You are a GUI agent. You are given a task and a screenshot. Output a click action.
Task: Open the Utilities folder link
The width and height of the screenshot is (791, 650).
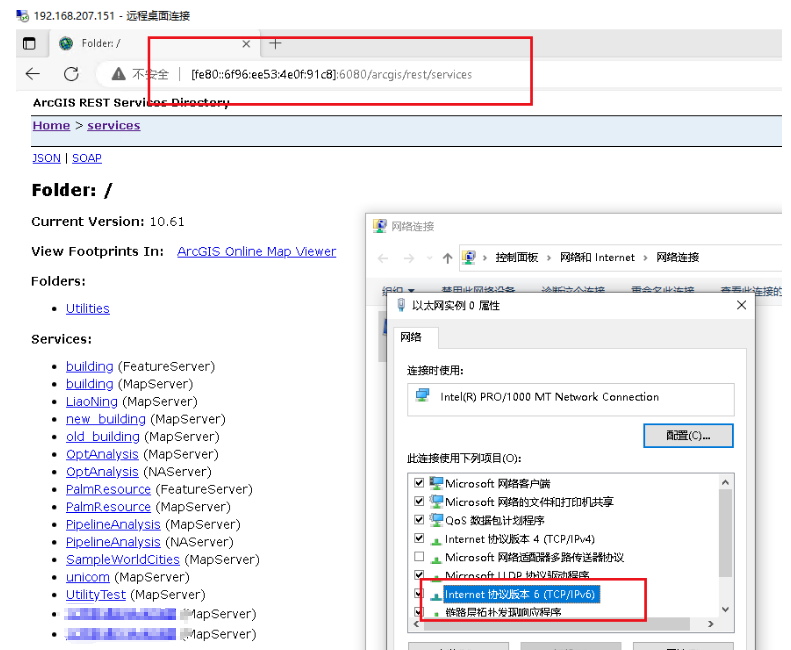[88, 308]
